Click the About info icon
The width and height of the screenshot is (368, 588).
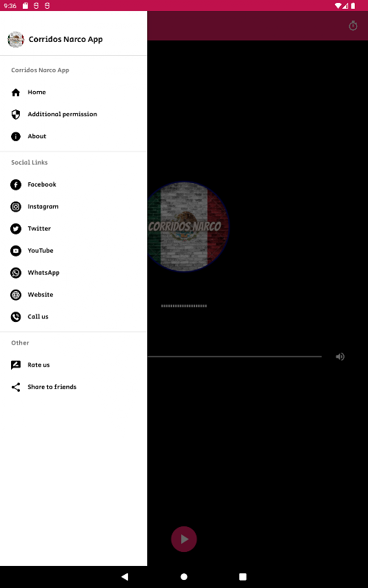pos(15,137)
